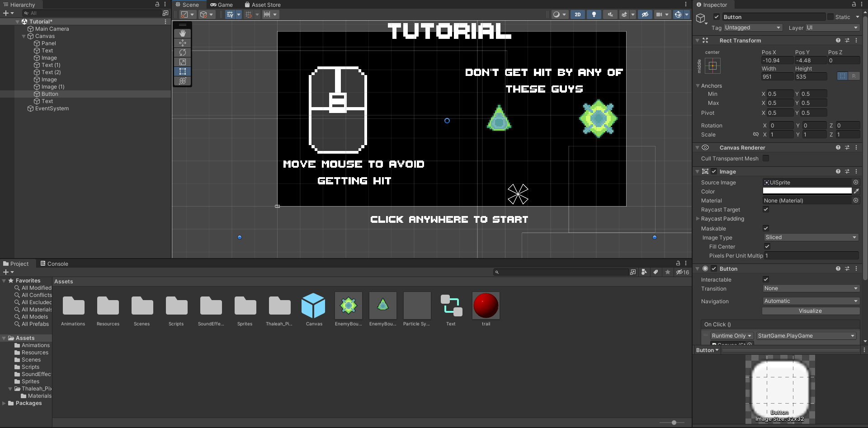Open Button component more options menu

[856, 268]
